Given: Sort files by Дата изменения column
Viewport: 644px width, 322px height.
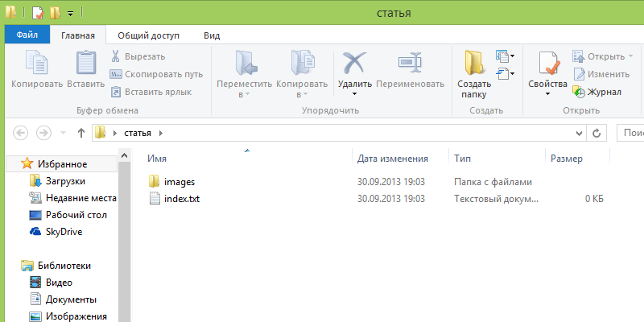Looking at the screenshot, I should [392, 159].
